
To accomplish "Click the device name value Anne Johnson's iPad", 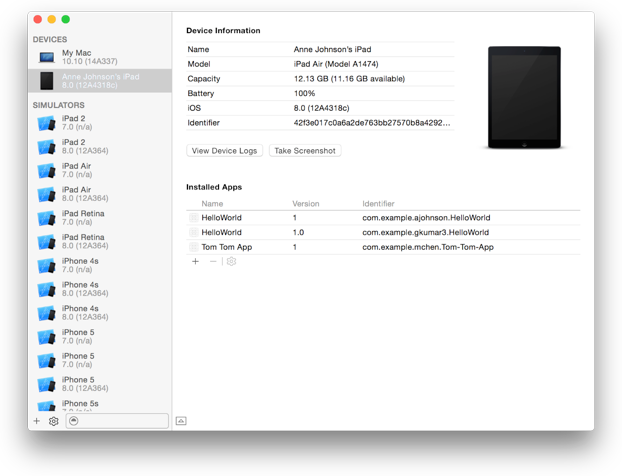I will (332, 50).
